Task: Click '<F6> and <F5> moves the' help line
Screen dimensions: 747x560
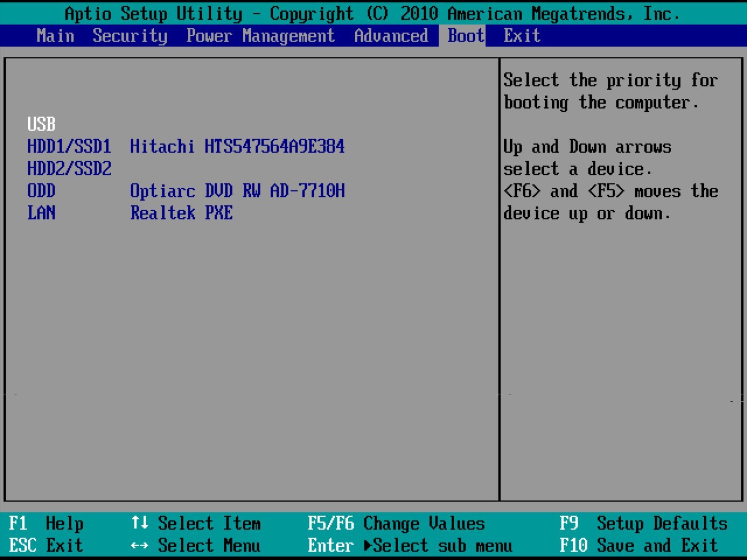Action: (x=611, y=191)
